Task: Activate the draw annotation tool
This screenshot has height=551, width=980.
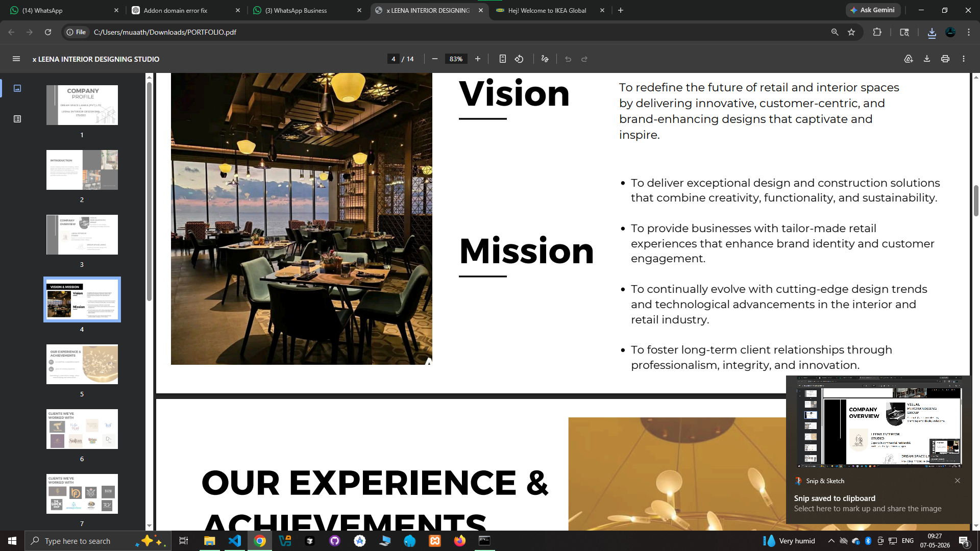Action: click(545, 59)
